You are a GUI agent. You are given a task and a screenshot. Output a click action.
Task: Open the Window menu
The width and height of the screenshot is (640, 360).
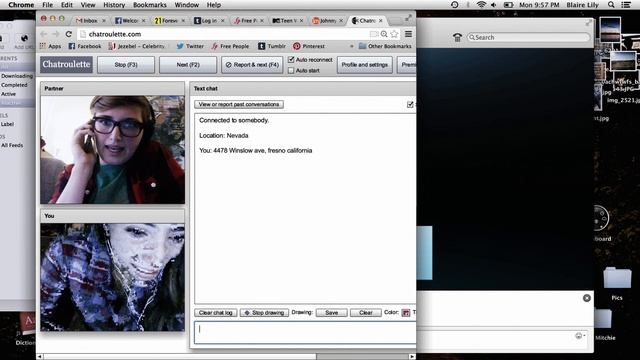[x=187, y=5]
